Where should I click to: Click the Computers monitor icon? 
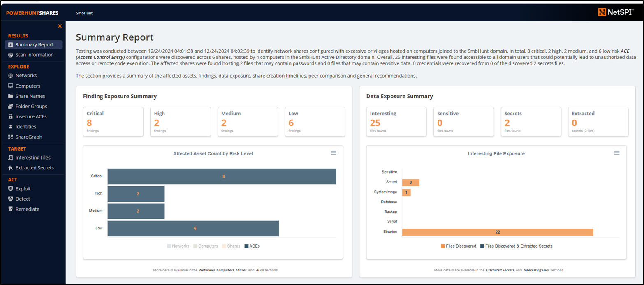(11, 86)
